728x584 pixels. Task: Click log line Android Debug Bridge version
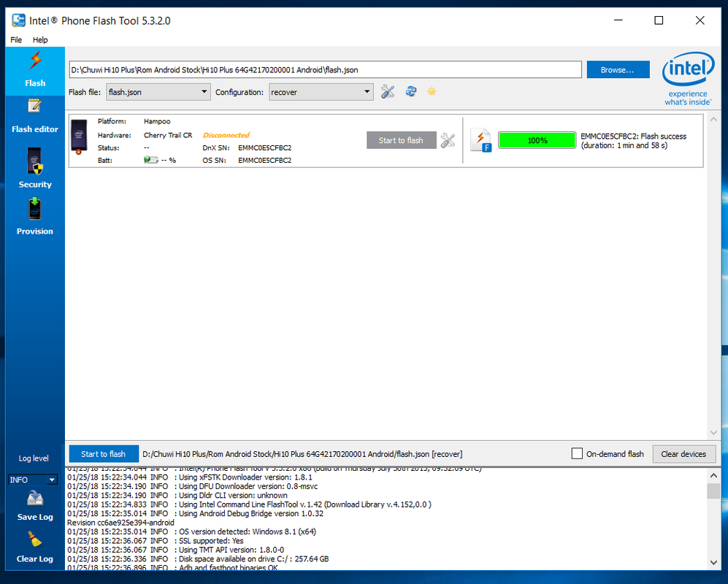pos(196,513)
